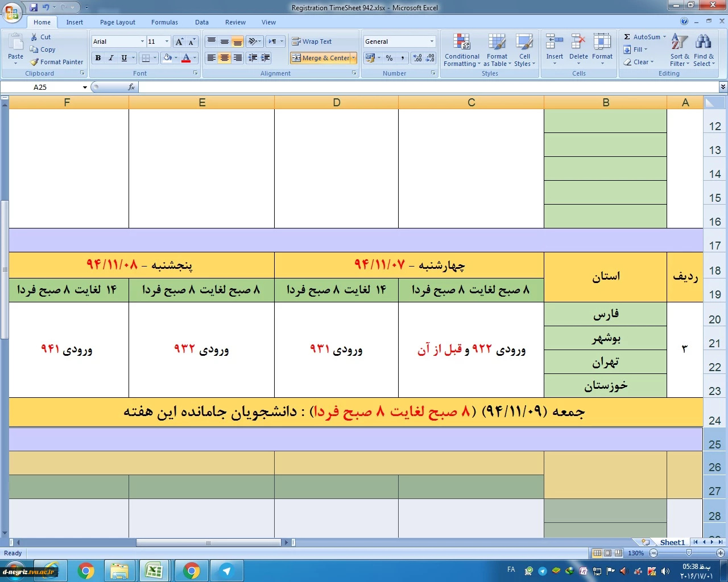Toggle Underline formatting
This screenshot has height=582, width=728.
[x=124, y=58]
